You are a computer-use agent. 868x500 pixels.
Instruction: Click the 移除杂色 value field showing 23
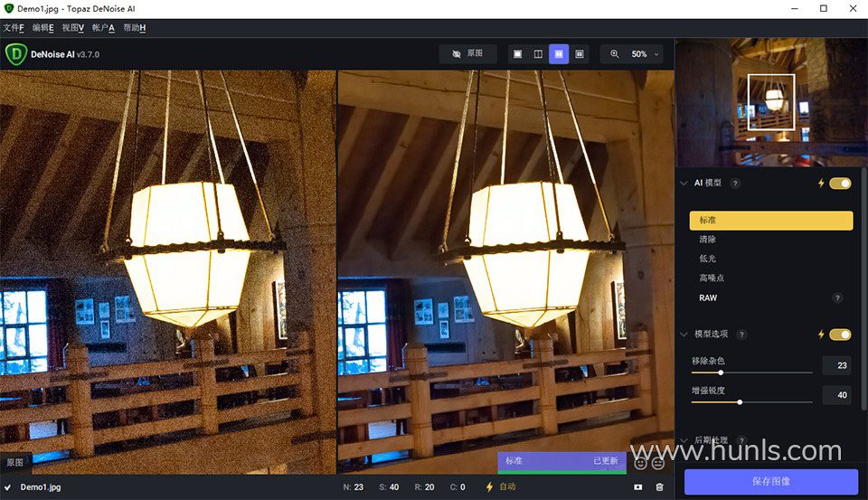click(x=836, y=365)
